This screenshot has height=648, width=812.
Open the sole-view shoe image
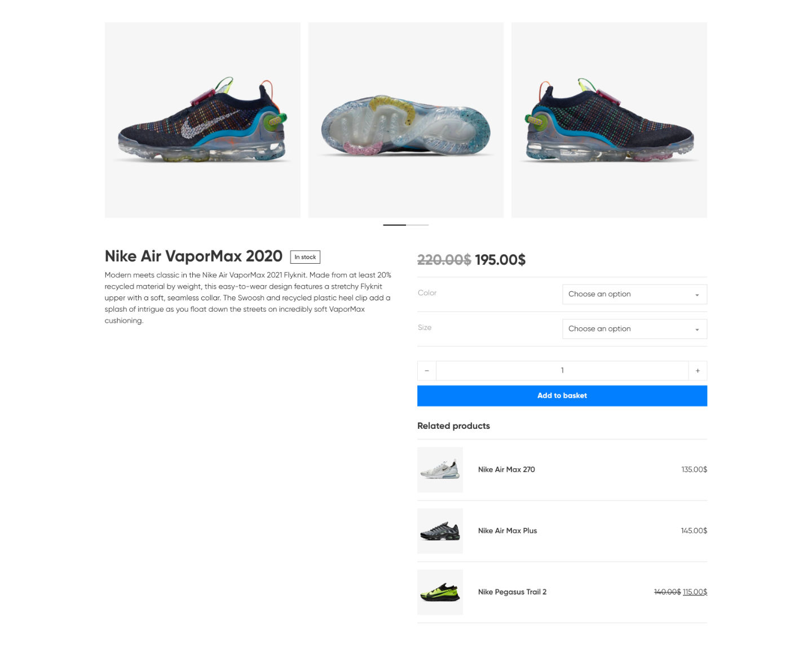pyautogui.click(x=406, y=120)
